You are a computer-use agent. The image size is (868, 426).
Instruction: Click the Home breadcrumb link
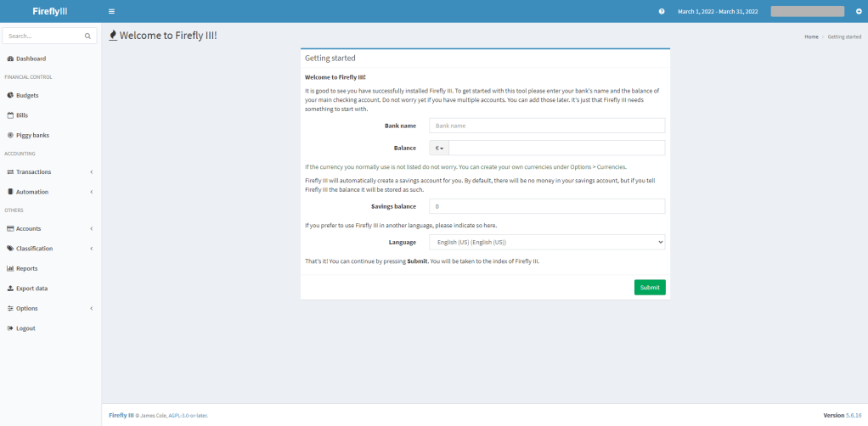point(811,36)
